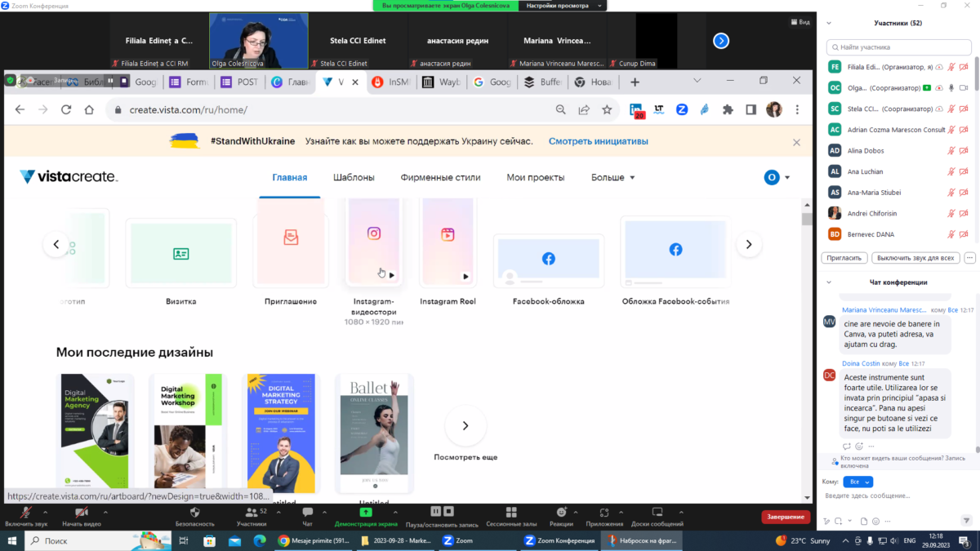The width and height of the screenshot is (980, 551).
Task: Click the right carousel arrow for formats
Action: click(749, 244)
